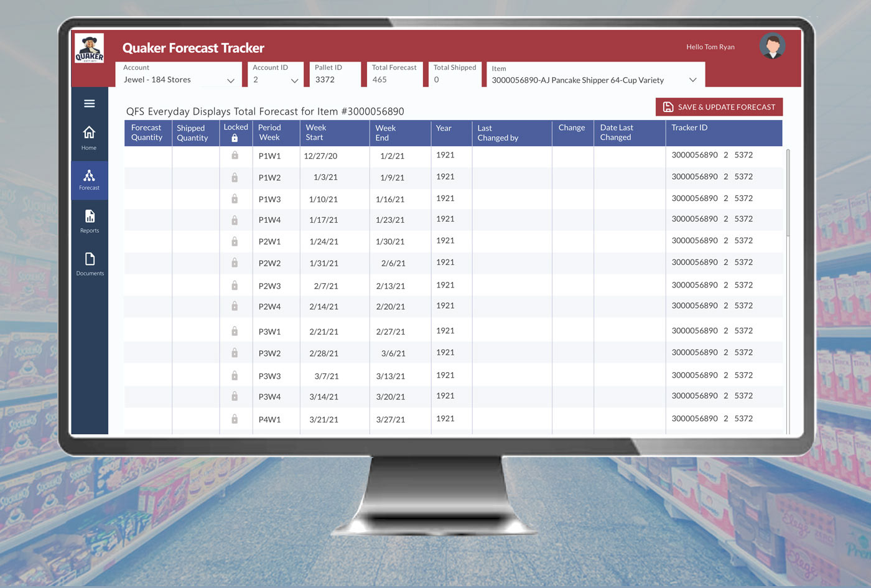
Task: Toggle lock for week P1W4
Action: click(235, 220)
